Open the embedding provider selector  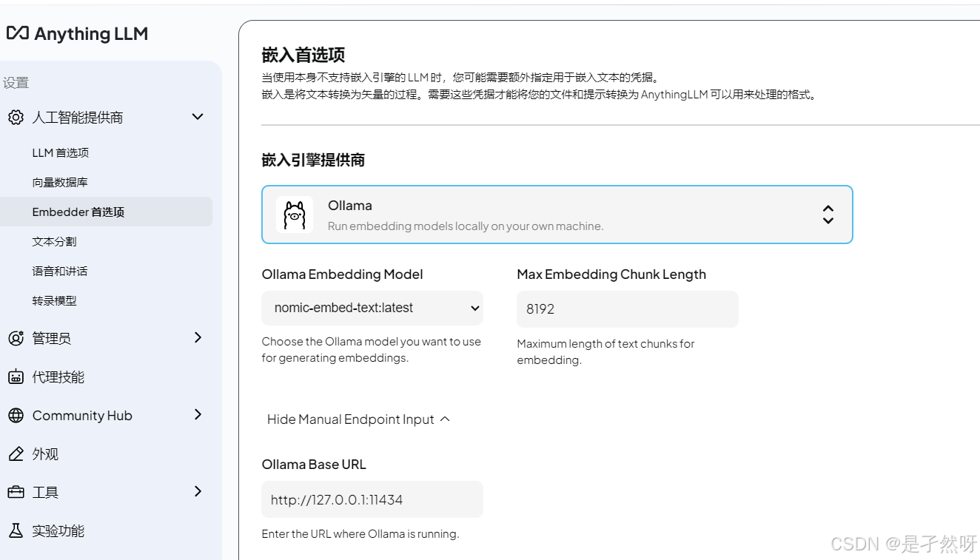point(828,215)
